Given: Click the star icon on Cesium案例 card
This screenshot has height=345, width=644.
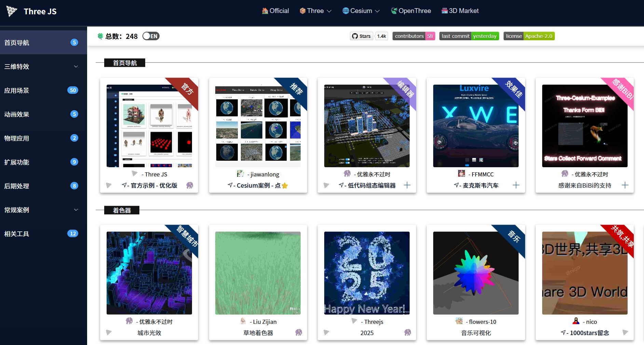Looking at the screenshot, I should [285, 186].
